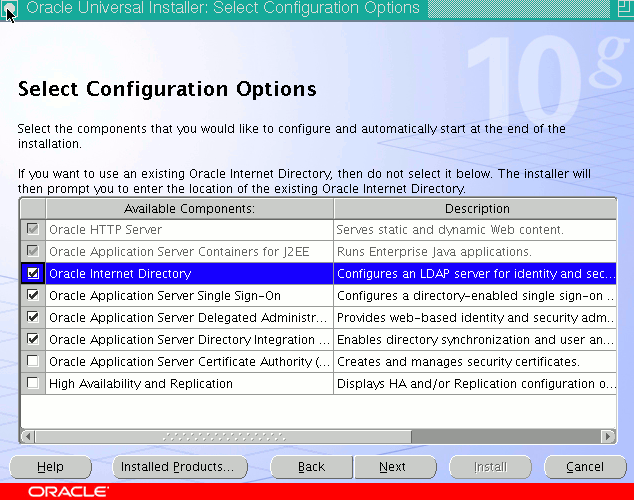The width and height of the screenshot is (634, 500).
Task: Select High Availability and Replication text
Action: [x=141, y=383]
